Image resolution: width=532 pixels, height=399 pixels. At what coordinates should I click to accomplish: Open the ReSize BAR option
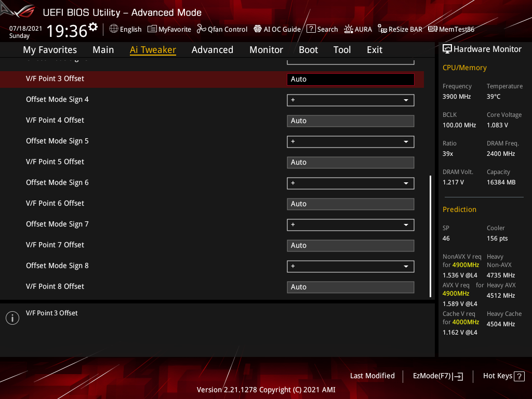(x=400, y=29)
